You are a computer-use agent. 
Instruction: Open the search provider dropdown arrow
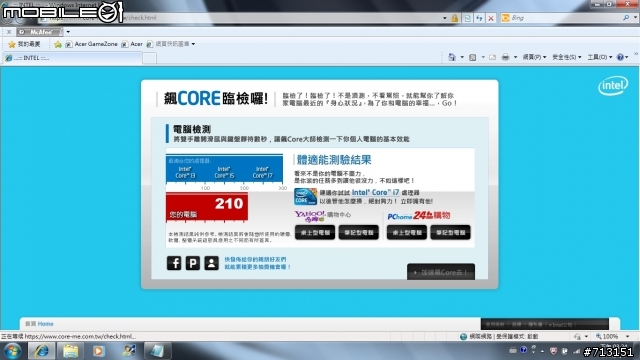(x=636, y=18)
